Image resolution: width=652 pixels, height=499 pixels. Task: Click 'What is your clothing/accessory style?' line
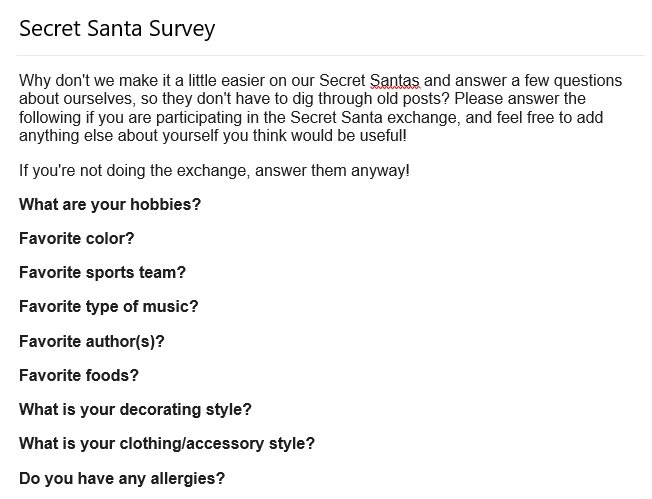[x=167, y=444]
